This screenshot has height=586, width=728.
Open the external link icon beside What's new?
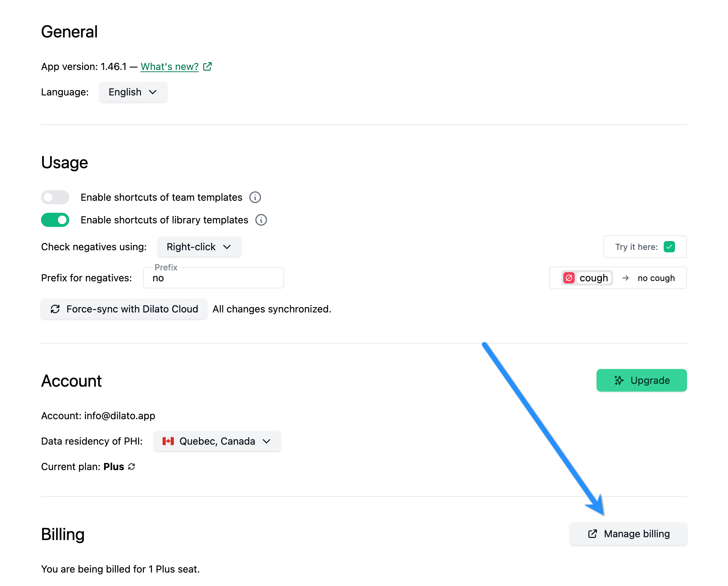point(207,66)
